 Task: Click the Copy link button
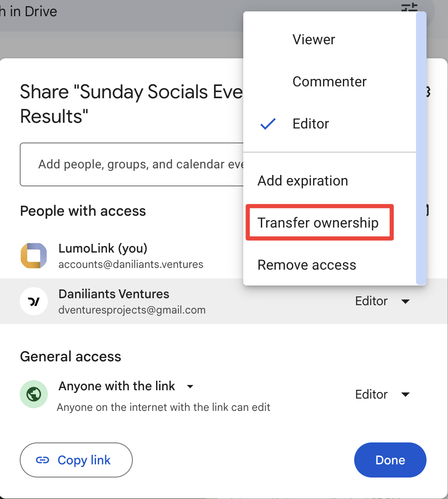[x=76, y=460]
